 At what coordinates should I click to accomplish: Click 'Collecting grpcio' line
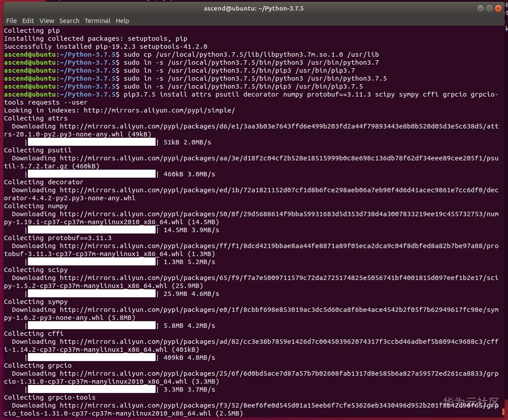point(38,366)
